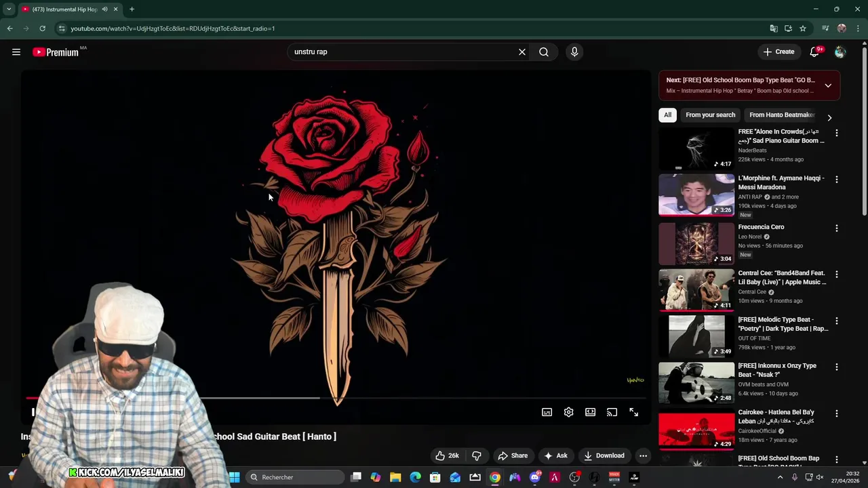This screenshot has width=868, height=488.
Task: Seek on the video progress bar
Action: click(336, 398)
